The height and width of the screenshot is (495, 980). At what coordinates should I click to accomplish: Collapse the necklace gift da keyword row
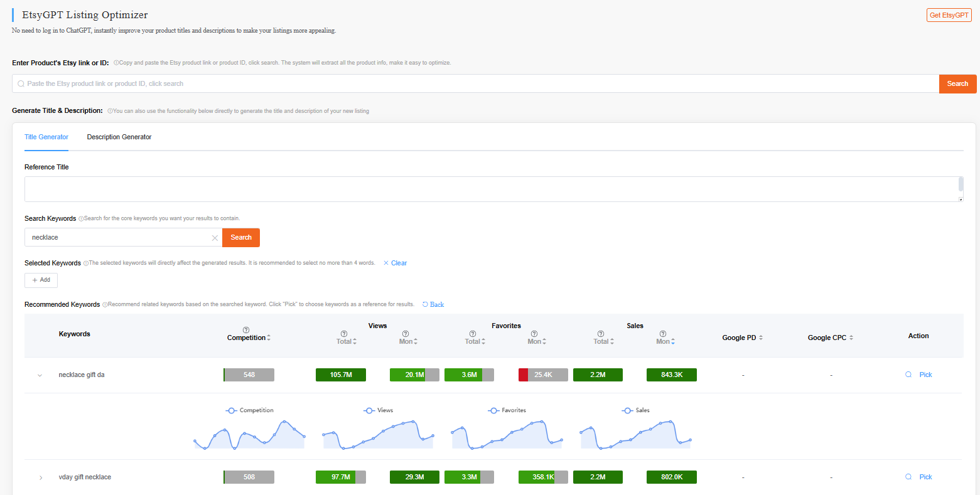[40, 375]
